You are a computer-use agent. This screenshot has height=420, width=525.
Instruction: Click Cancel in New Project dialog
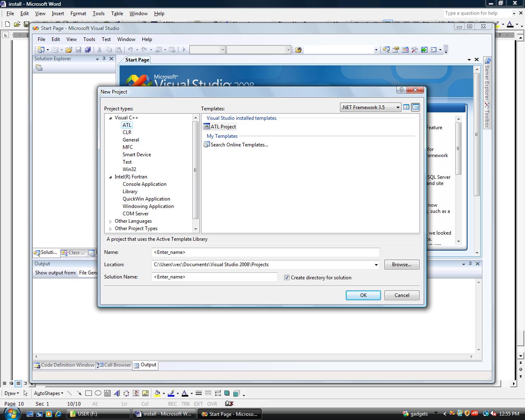pyautogui.click(x=402, y=295)
